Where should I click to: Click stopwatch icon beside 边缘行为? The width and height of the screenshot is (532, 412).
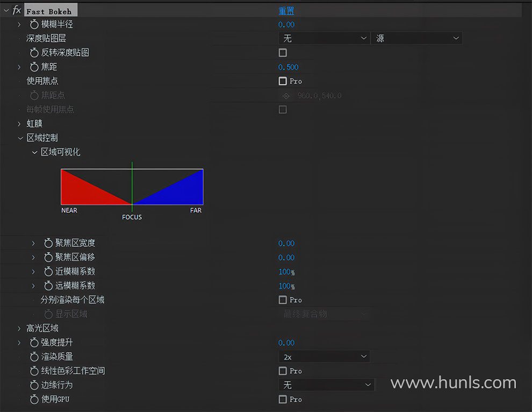click(x=34, y=385)
